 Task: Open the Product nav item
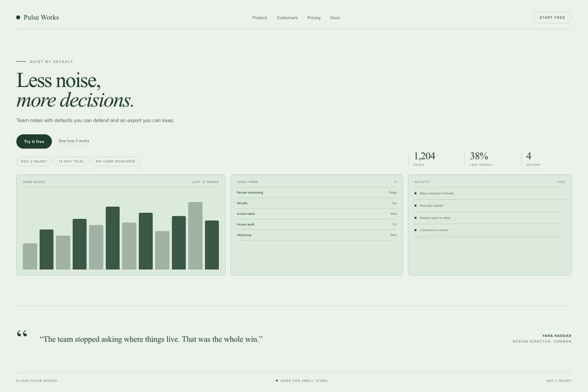(260, 18)
